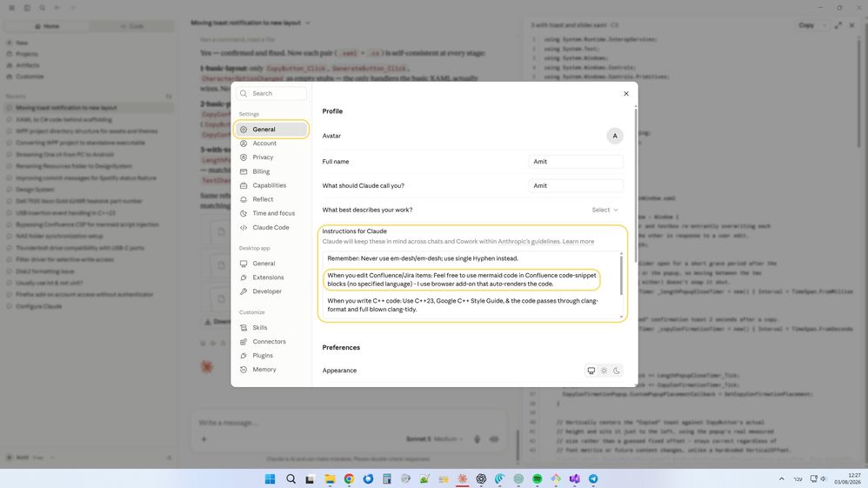This screenshot has height=488, width=868.
Task: Click the back arrow in Claude title bar
Action: point(57,9)
